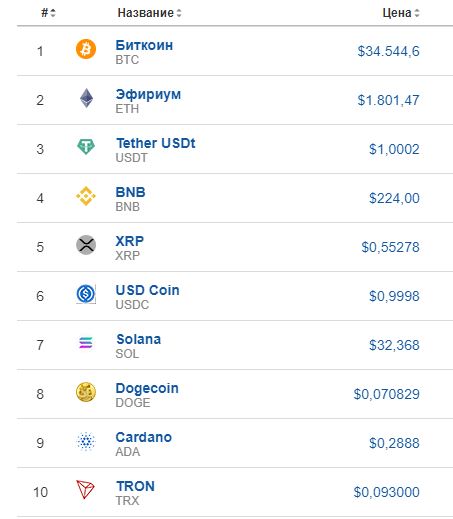The width and height of the screenshot is (453, 519).
Task: Open the Solana coin page link
Action: click(139, 339)
